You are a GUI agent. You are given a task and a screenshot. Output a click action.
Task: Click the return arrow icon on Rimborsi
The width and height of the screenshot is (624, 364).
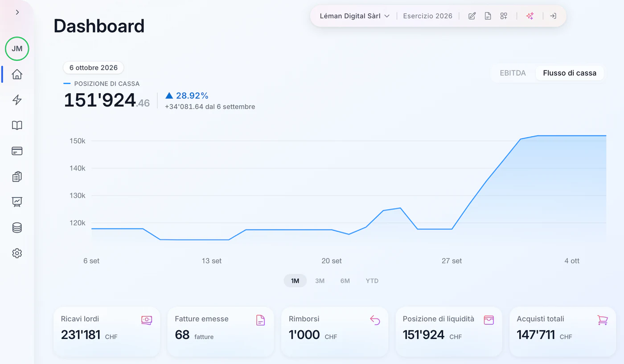coord(375,320)
